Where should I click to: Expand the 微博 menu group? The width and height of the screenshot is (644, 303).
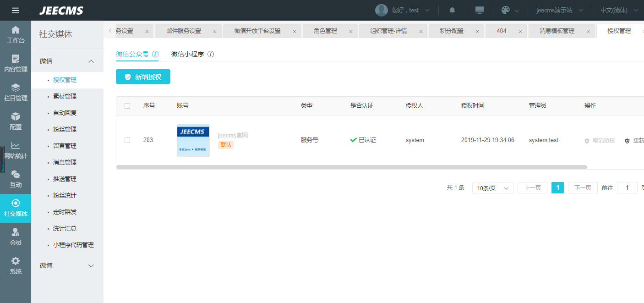tap(91, 266)
